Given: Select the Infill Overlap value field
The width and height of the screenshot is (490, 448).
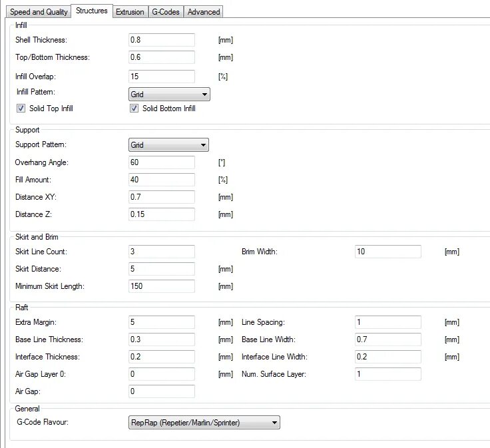Looking at the screenshot, I should click(162, 77).
